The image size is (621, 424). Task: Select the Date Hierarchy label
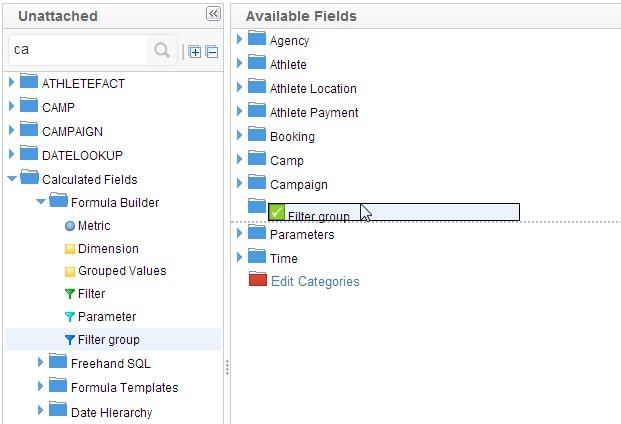tap(111, 413)
